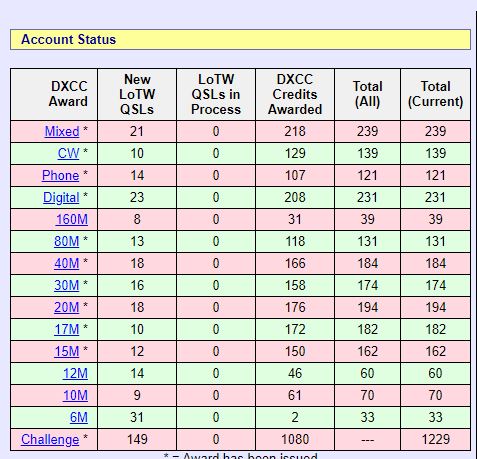Select the 12M credits awarded value 46
Screen dimensions: 477x459
(x=295, y=373)
